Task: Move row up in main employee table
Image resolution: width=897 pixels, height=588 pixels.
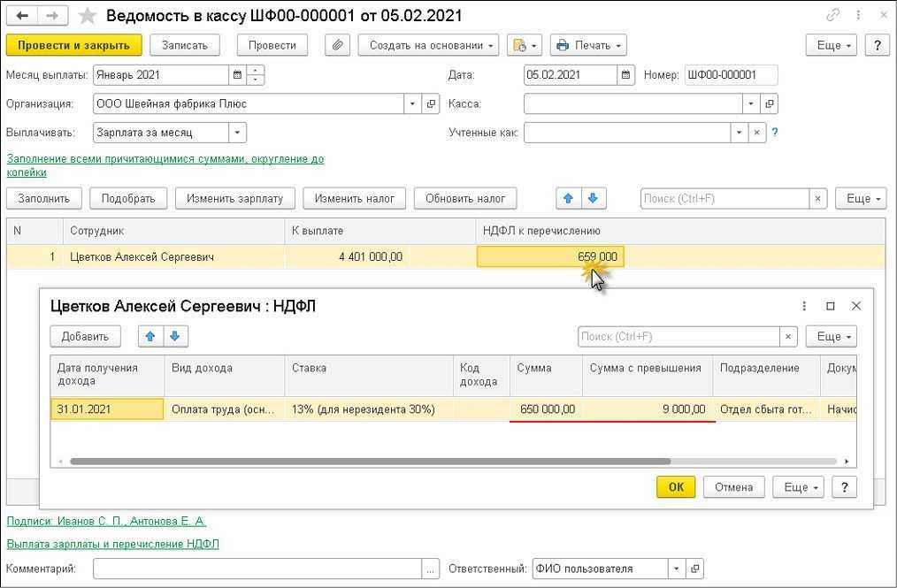Action: [569, 198]
